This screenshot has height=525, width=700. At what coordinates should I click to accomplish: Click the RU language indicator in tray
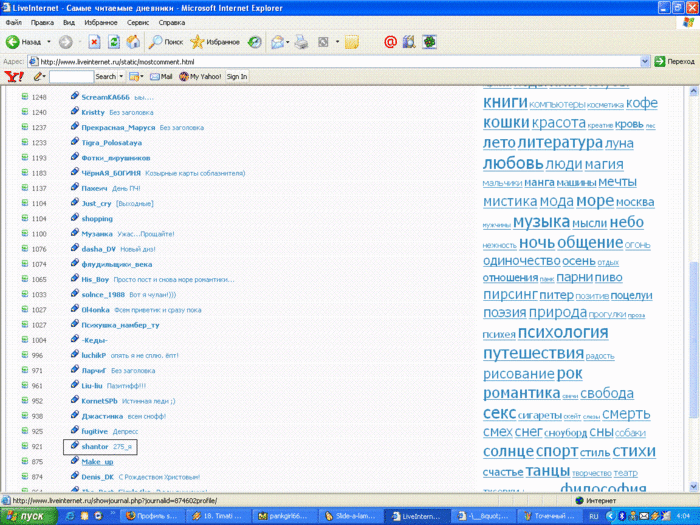point(593,516)
